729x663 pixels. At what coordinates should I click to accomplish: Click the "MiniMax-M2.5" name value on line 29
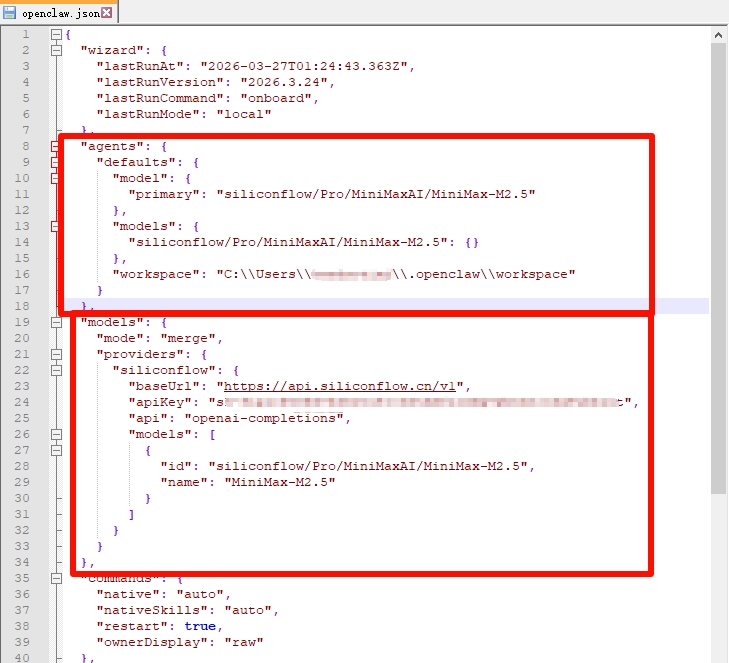tap(280, 482)
